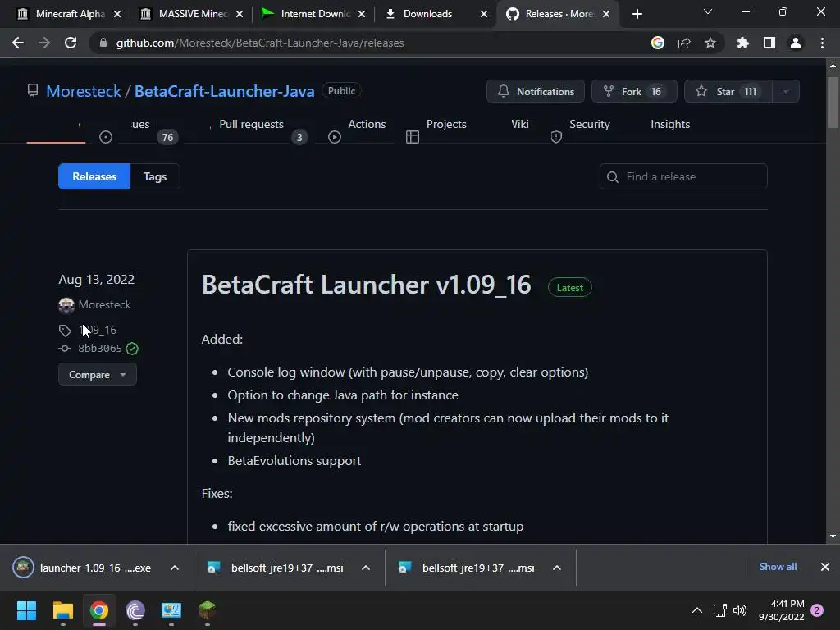Click the Find a release search field
Viewport: 840px width, 630px height.
pyautogui.click(x=683, y=176)
